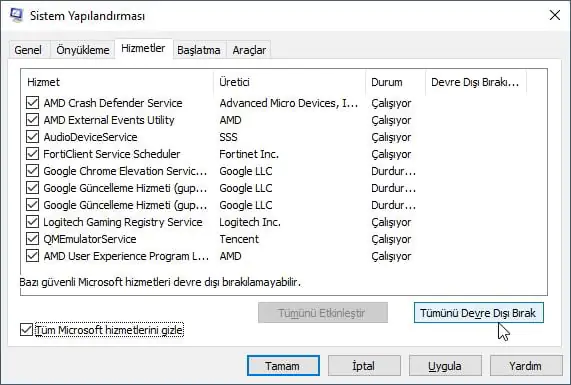
Task: Select the AMD Crash Defender Service row text
Action: [113, 103]
